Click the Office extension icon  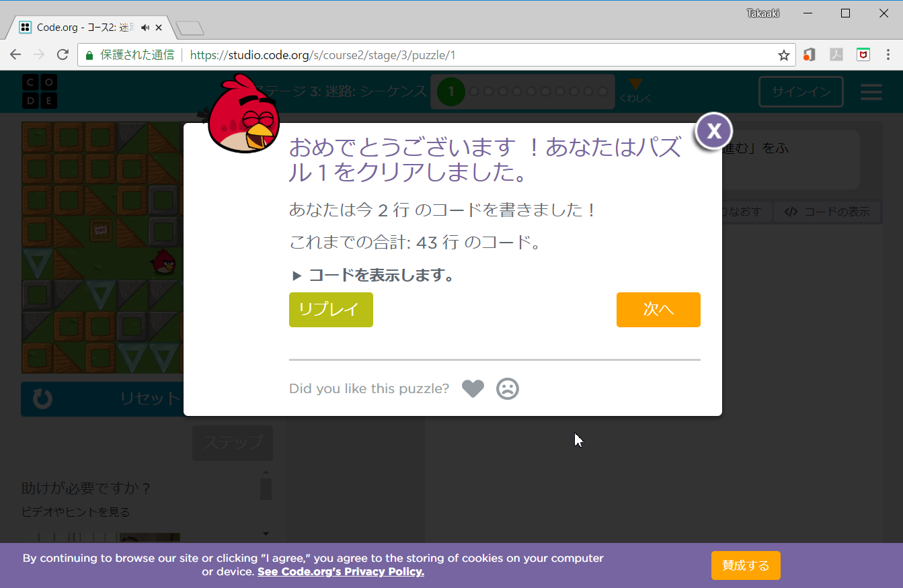(x=810, y=55)
